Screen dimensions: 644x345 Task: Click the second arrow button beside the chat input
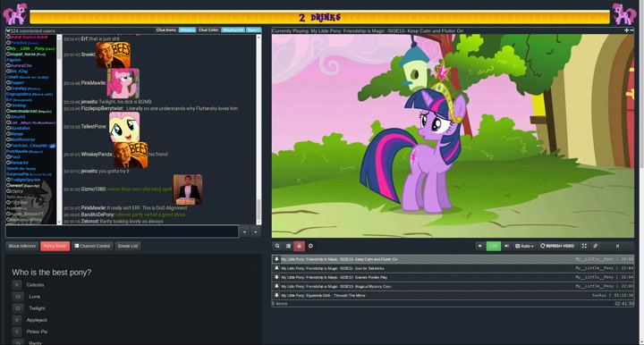[x=256, y=231]
